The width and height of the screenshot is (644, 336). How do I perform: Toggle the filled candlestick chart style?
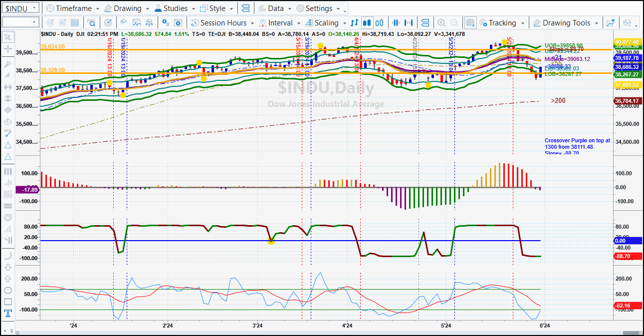click(367, 23)
